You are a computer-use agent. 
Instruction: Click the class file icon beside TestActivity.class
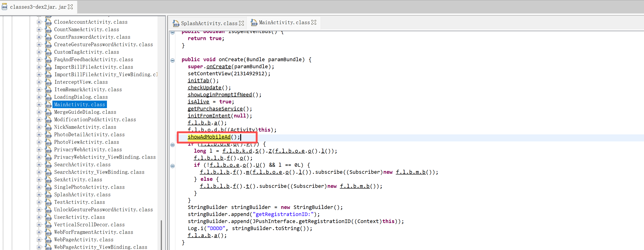tap(48, 202)
